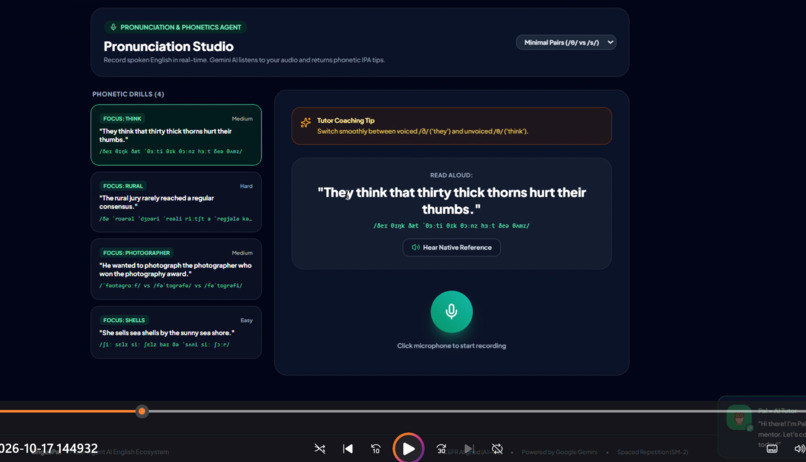Click the "Pronunciation Studio" heading

click(x=169, y=47)
